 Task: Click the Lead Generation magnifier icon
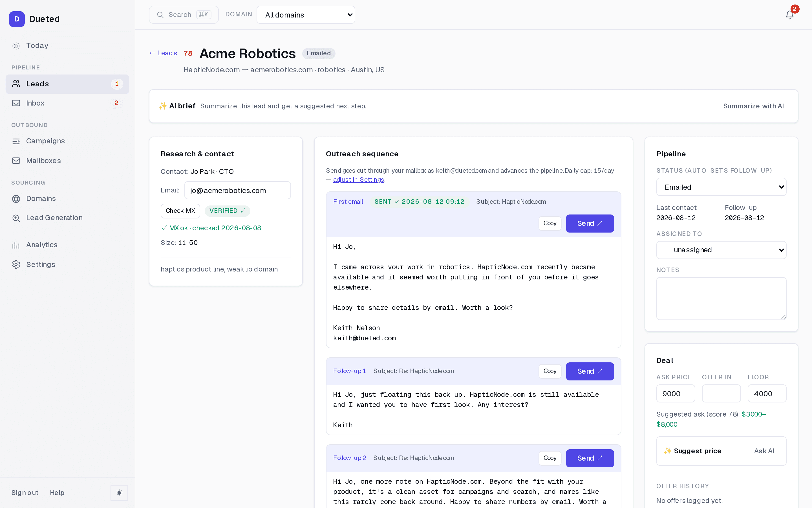16,218
